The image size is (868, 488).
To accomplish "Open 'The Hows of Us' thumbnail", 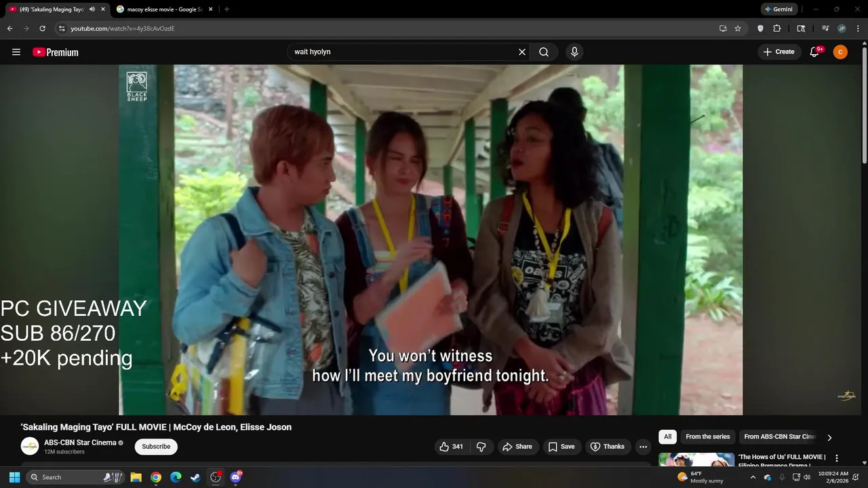I will click(696, 460).
